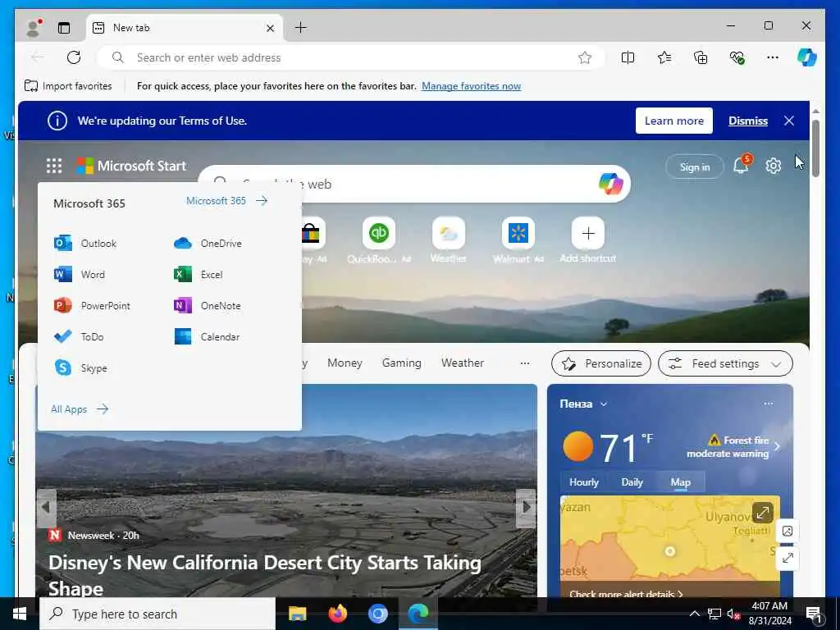Image resolution: width=840 pixels, height=630 pixels.
Task: Select the Money feed tab
Action: (345, 363)
